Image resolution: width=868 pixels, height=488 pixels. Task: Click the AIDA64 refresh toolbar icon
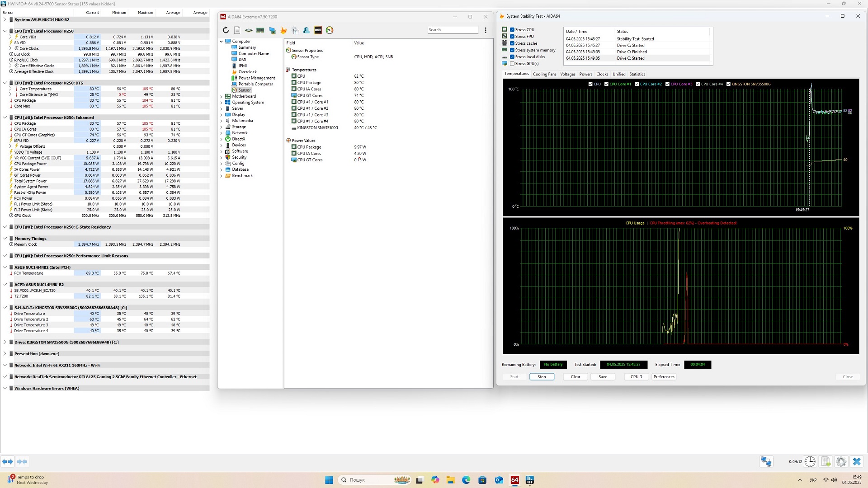[226, 30]
